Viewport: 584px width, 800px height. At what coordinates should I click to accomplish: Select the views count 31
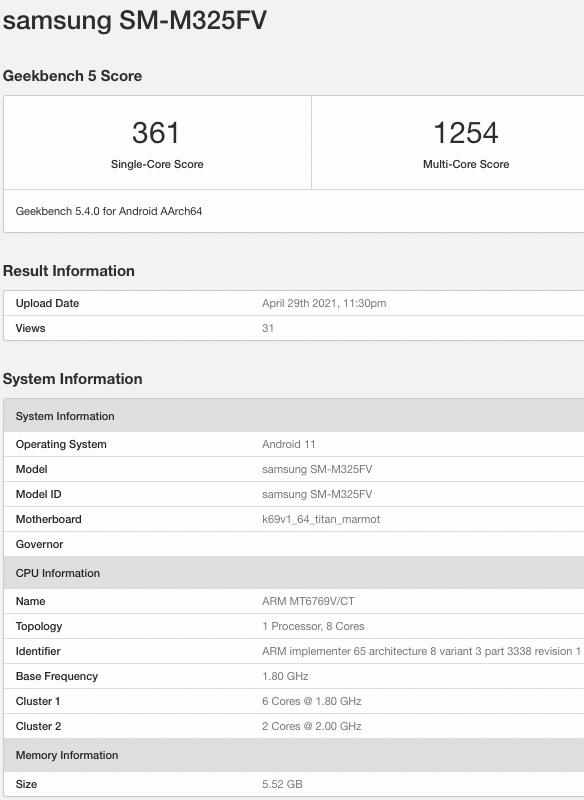pyautogui.click(x=268, y=328)
